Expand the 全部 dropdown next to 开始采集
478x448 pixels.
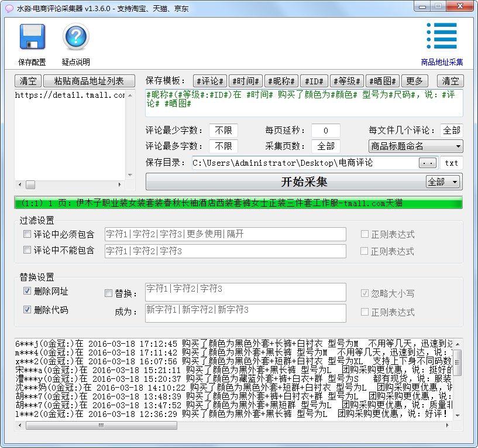[x=443, y=182]
